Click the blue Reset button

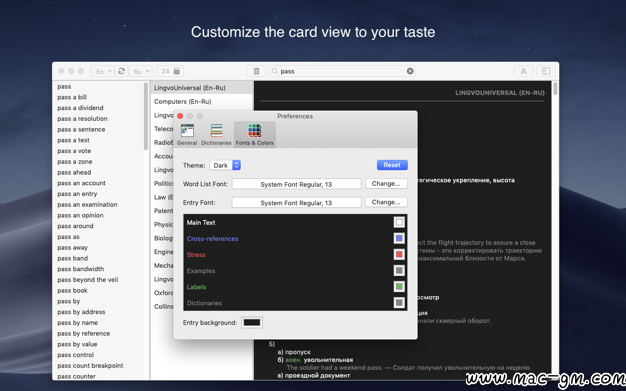pyautogui.click(x=392, y=165)
